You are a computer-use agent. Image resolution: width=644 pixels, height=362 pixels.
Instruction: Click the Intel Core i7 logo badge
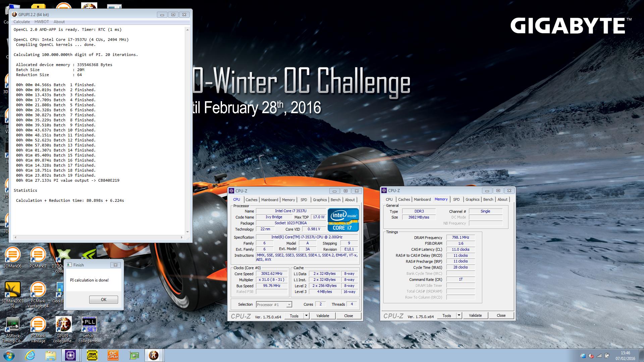pos(343,220)
